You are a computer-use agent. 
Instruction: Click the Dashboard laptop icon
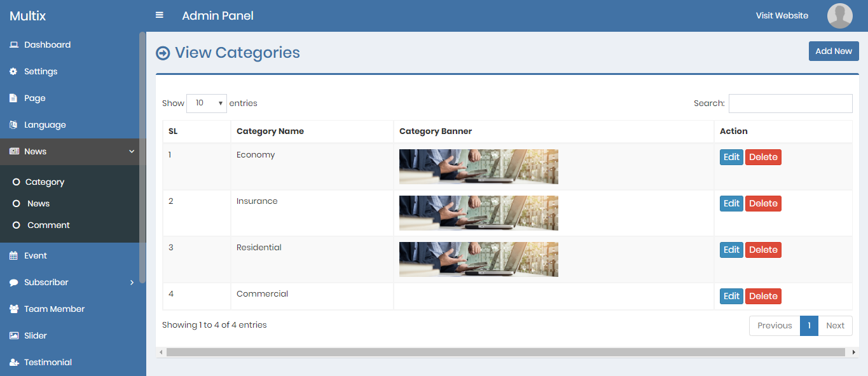point(13,45)
